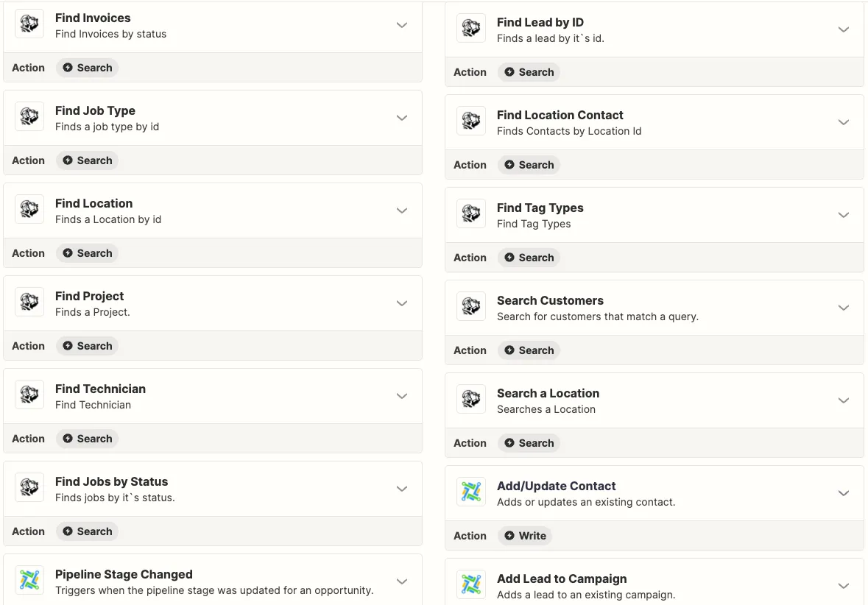The image size is (868, 605).
Task: Click the app icon beside Find Job Type
Action: (x=29, y=118)
